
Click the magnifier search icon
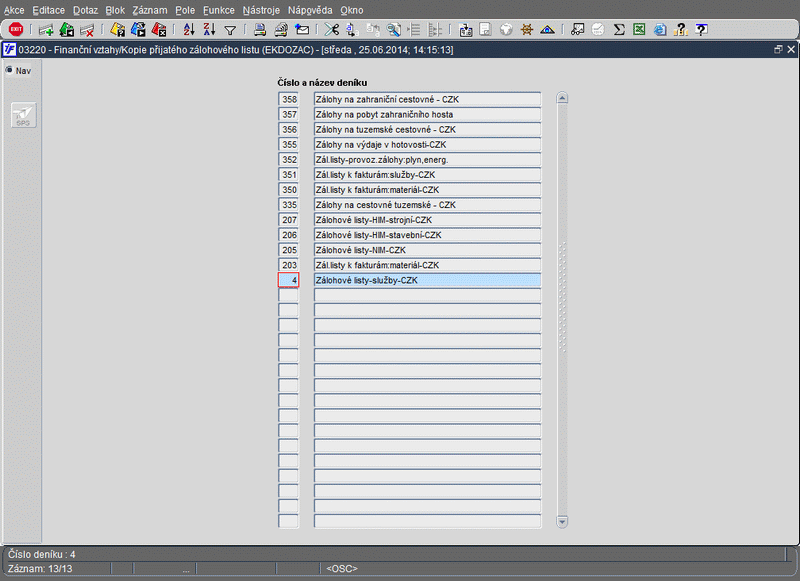[x=393, y=30]
